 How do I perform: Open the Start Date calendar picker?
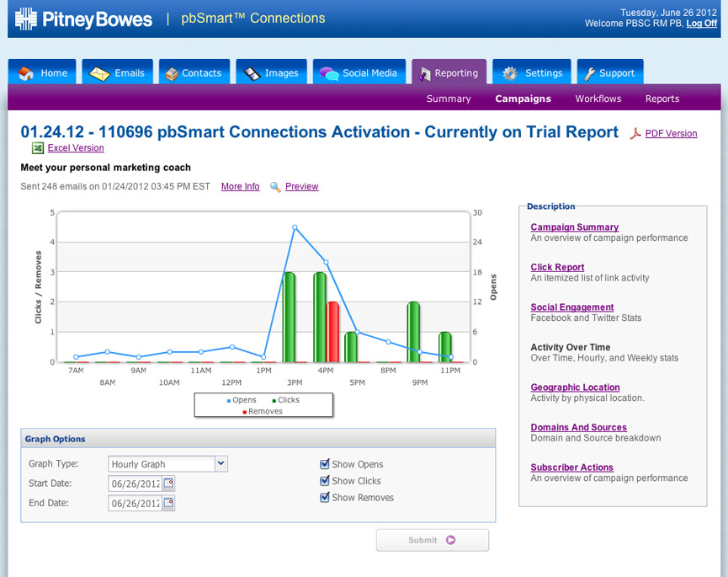pos(168,484)
